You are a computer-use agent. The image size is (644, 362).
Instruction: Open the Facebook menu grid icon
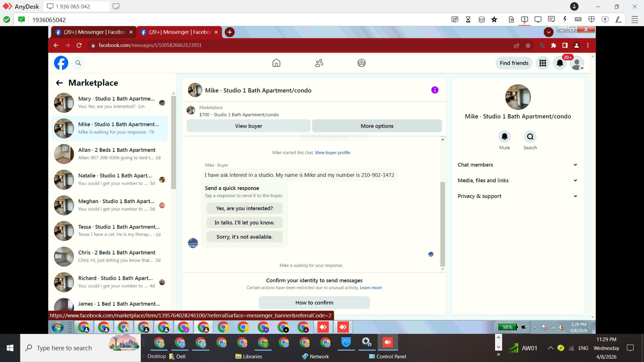[x=542, y=63]
